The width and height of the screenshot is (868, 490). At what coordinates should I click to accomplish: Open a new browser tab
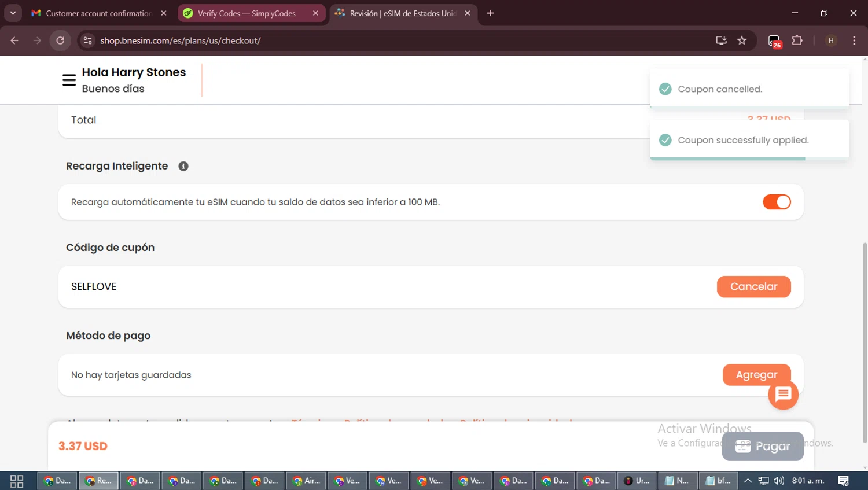pos(490,13)
